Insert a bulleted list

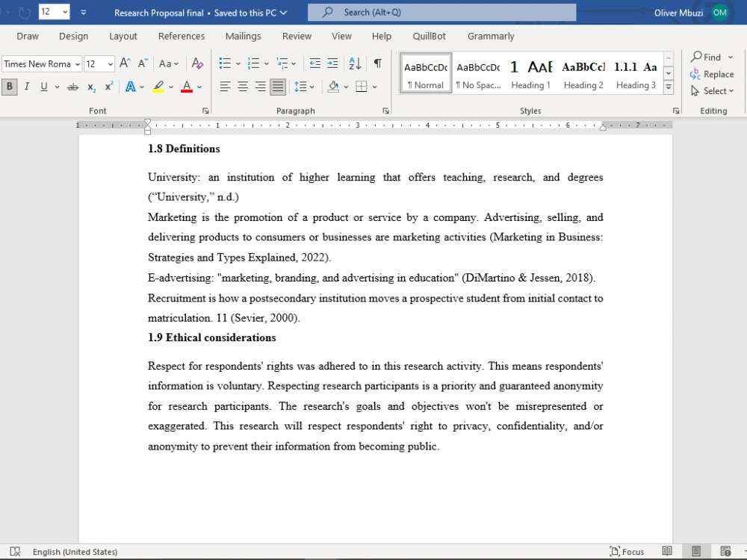(x=225, y=63)
